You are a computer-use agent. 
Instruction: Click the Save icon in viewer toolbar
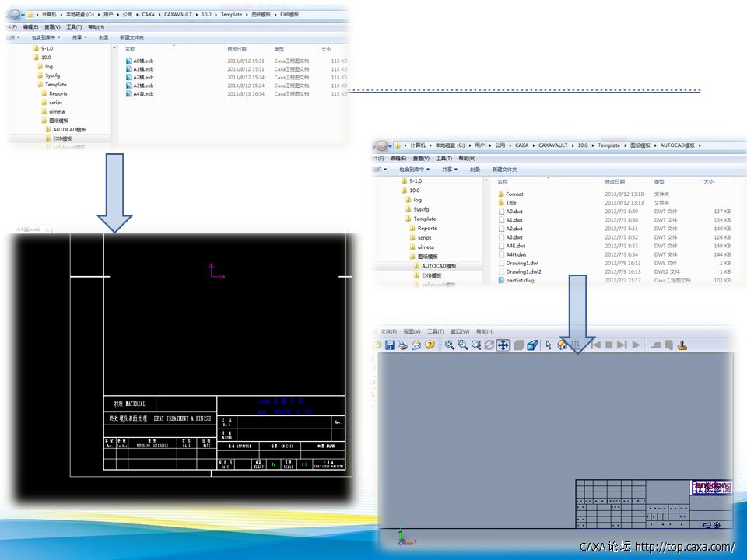tap(389, 345)
